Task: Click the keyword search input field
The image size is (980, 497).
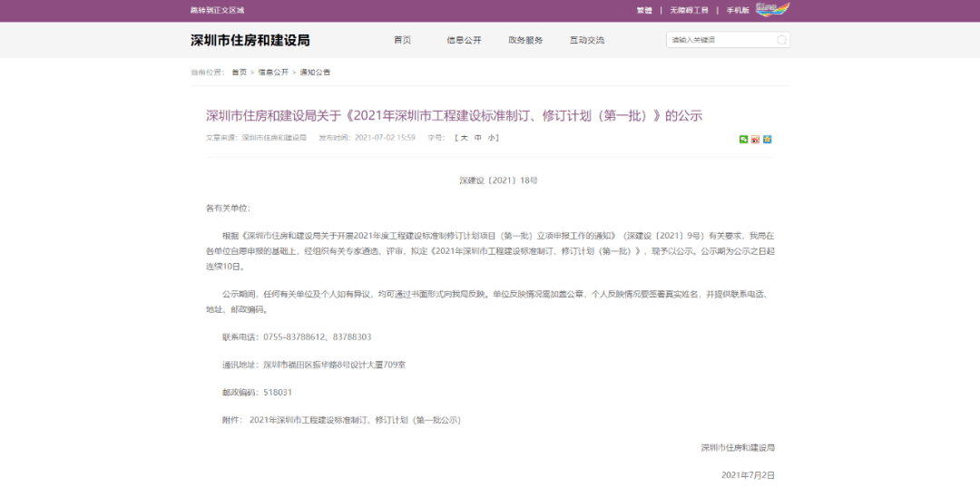Action: pos(721,40)
